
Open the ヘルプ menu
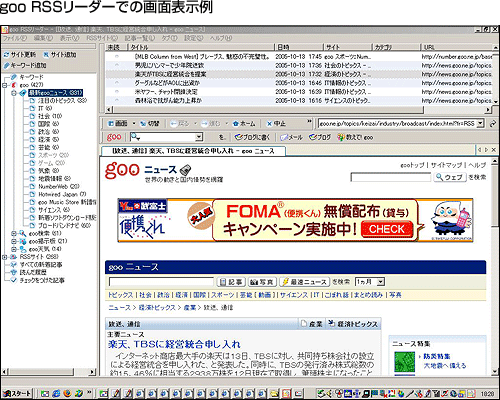(x=221, y=38)
